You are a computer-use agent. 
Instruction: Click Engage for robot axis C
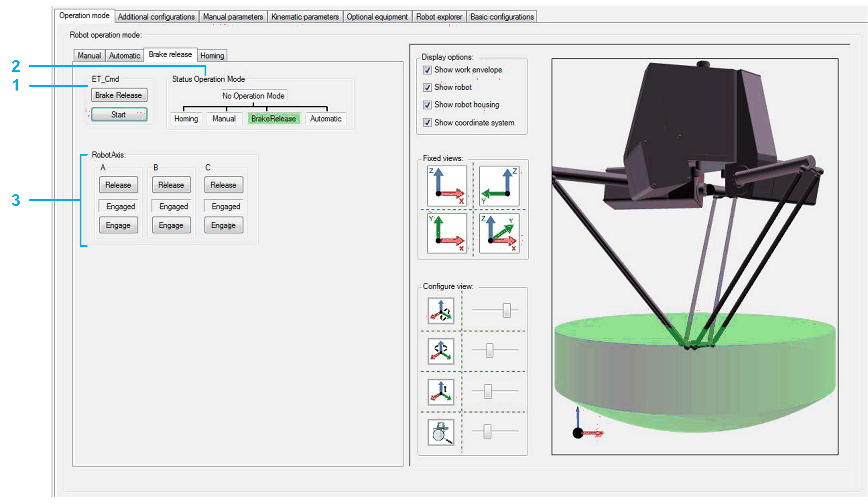224,225
